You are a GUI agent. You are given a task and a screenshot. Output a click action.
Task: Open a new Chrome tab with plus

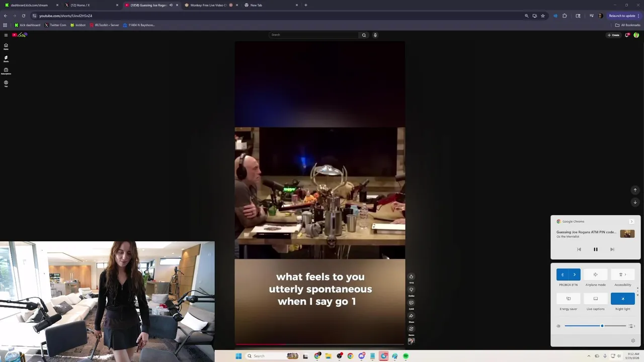(x=306, y=5)
